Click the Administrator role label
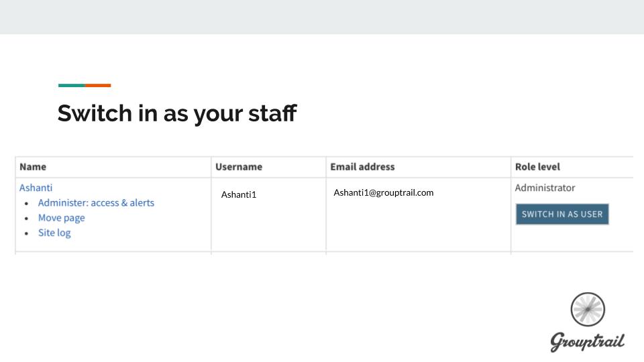The height and width of the screenshot is (362, 644). coord(545,188)
